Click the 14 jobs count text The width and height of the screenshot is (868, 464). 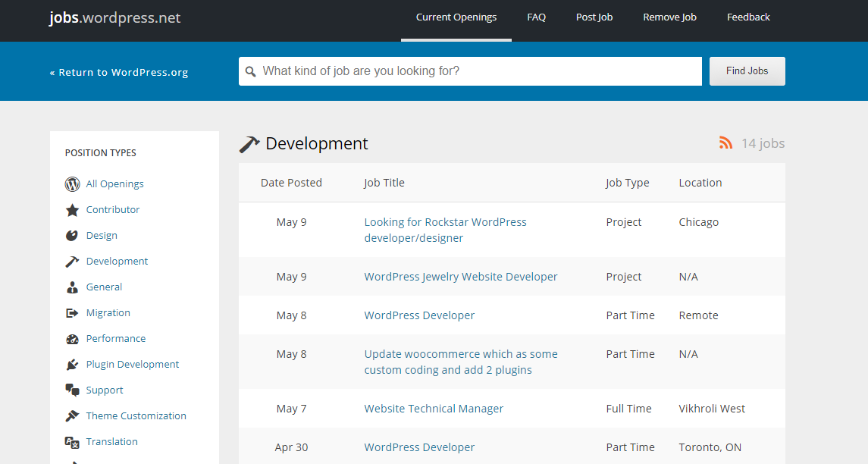(763, 143)
